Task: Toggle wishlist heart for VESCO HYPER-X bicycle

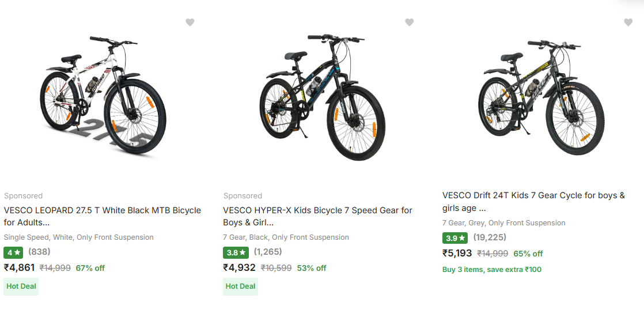Action: pos(410,22)
